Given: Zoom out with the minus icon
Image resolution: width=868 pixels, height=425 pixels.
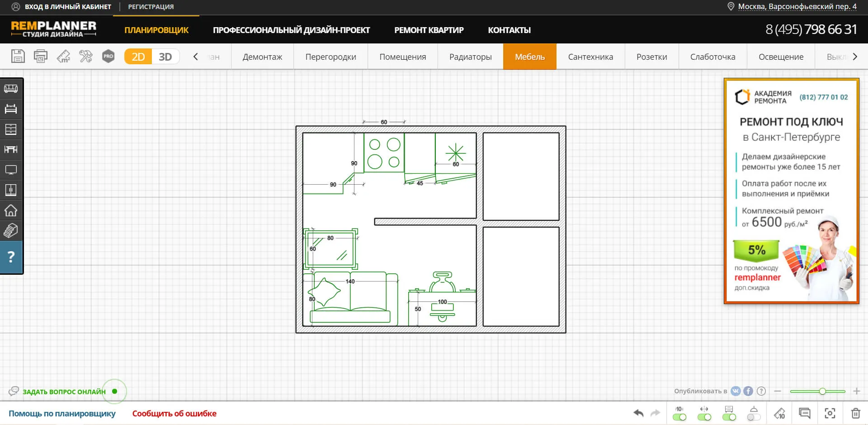Looking at the screenshot, I should point(778,391).
